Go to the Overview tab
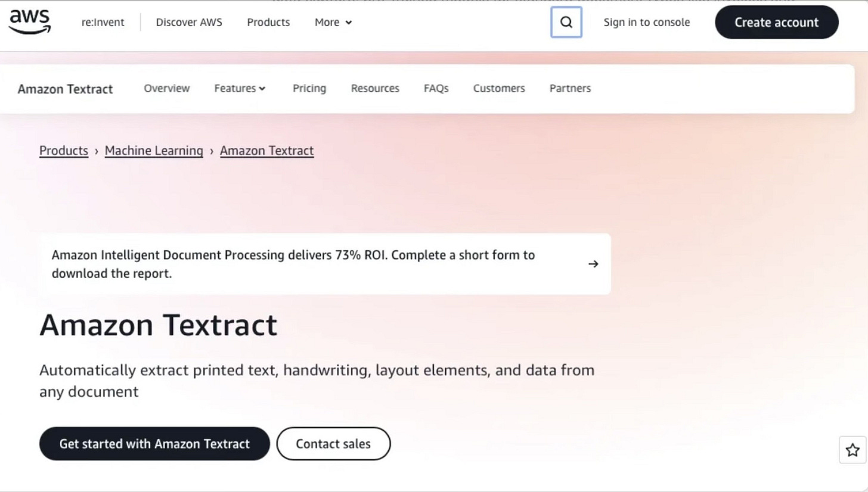The width and height of the screenshot is (868, 492). [167, 88]
